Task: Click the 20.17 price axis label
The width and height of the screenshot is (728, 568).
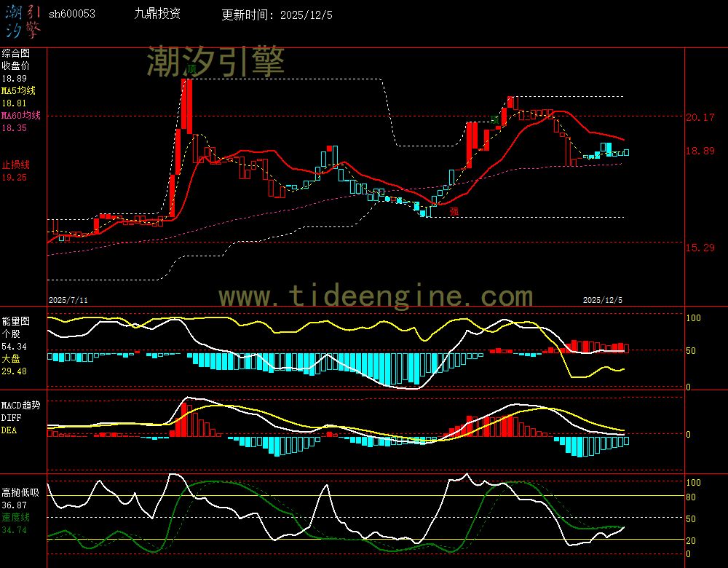Action: click(x=700, y=117)
